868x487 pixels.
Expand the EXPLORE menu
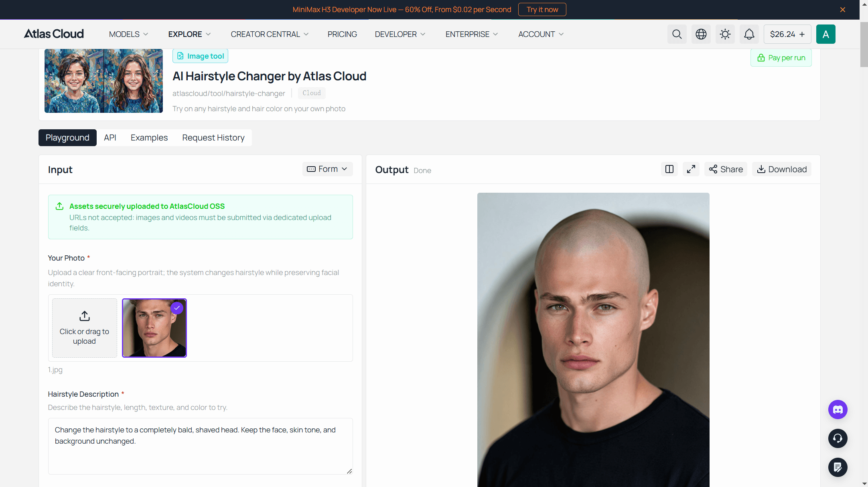(189, 34)
